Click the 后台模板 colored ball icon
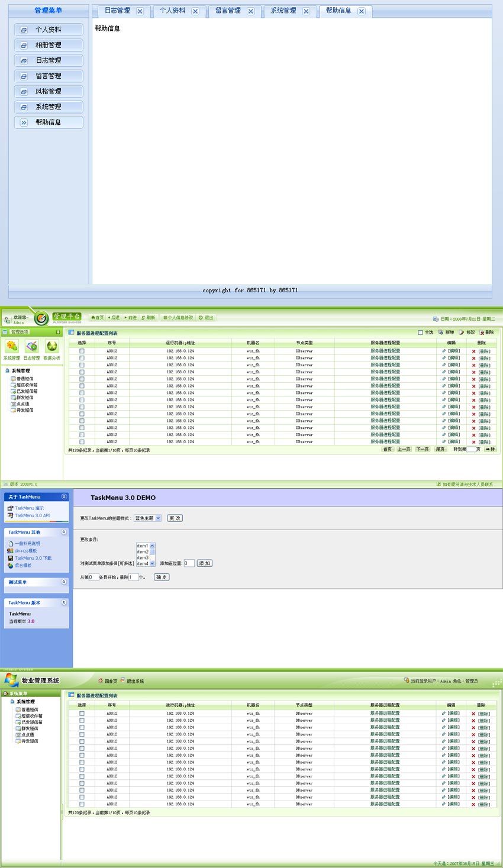Viewport: 503px width, 868px height. click(10, 566)
